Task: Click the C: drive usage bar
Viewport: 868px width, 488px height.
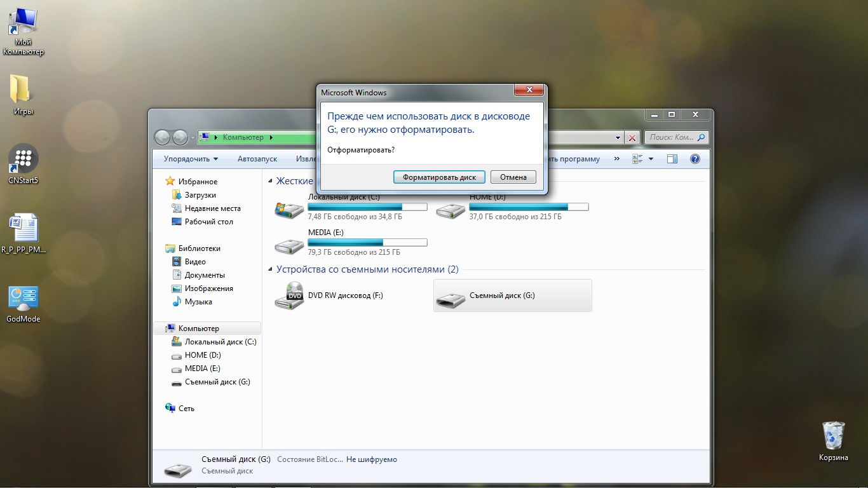Action: (367, 207)
